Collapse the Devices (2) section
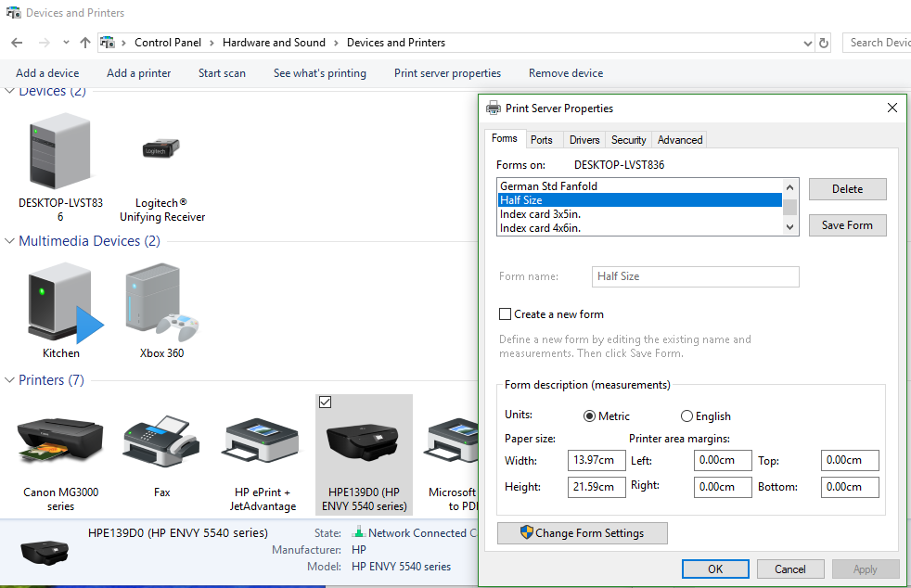This screenshot has height=588, width=911. click(x=9, y=91)
